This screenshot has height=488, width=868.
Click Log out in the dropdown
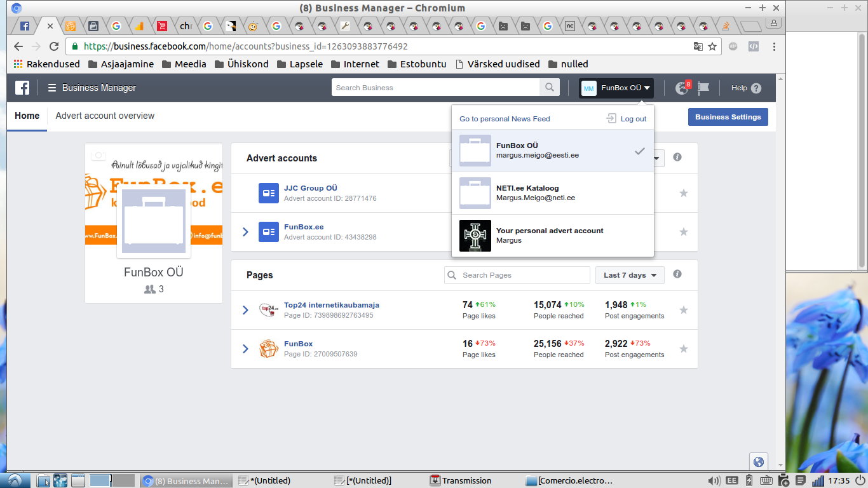click(627, 119)
